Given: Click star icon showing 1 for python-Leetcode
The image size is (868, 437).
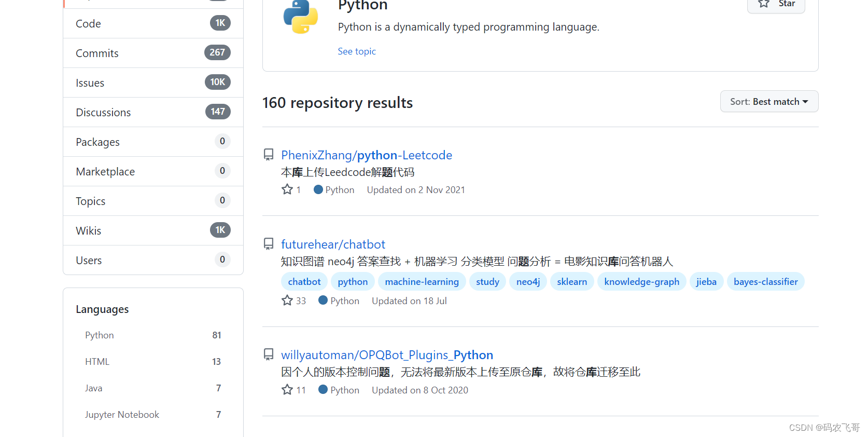Looking at the screenshot, I should (287, 189).
